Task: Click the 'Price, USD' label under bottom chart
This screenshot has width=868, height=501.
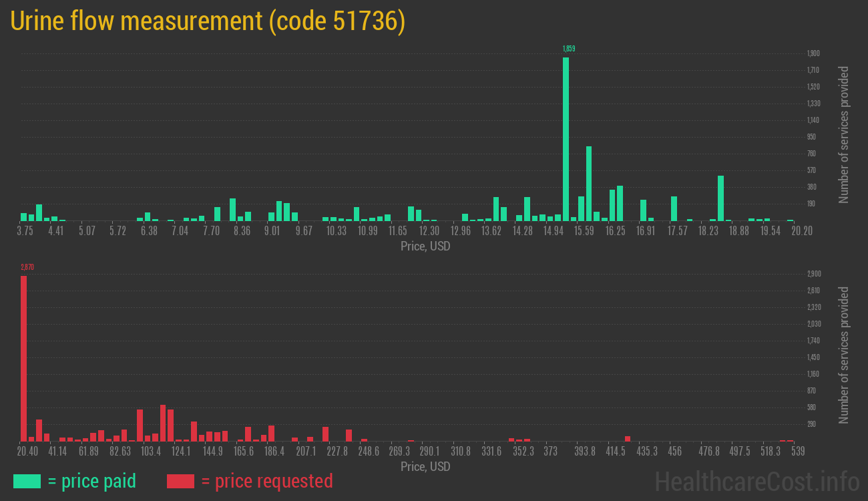Action: pyautogui.click(x=425, y=466)
